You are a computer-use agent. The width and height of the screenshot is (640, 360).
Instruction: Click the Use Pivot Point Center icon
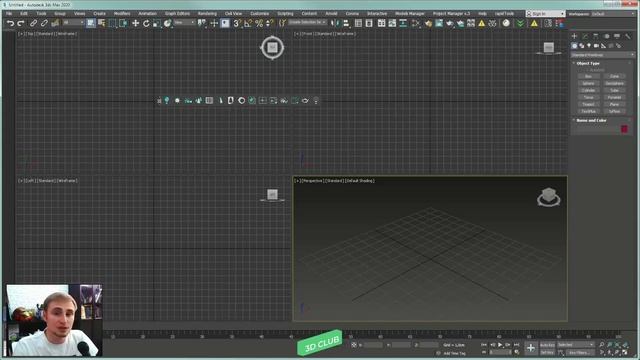[202, 23]
